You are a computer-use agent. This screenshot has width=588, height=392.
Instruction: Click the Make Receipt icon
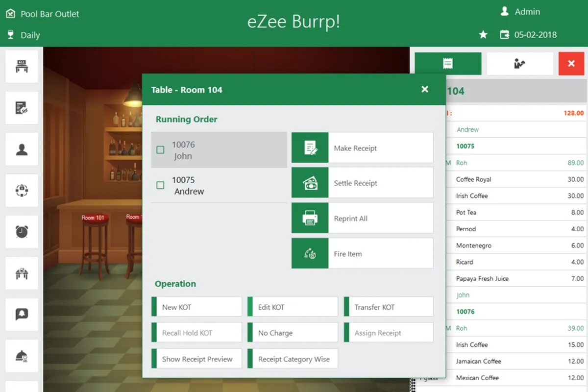click(310, 147)
